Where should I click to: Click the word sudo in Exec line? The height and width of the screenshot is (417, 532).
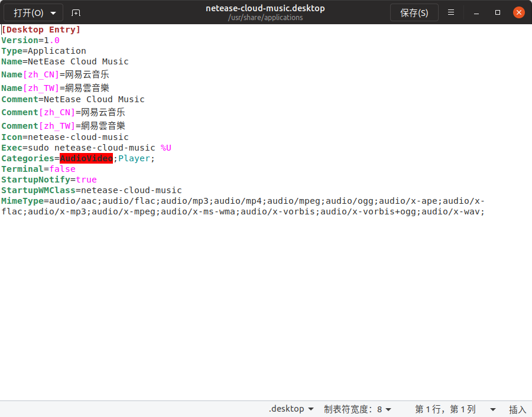coord(38,148)
